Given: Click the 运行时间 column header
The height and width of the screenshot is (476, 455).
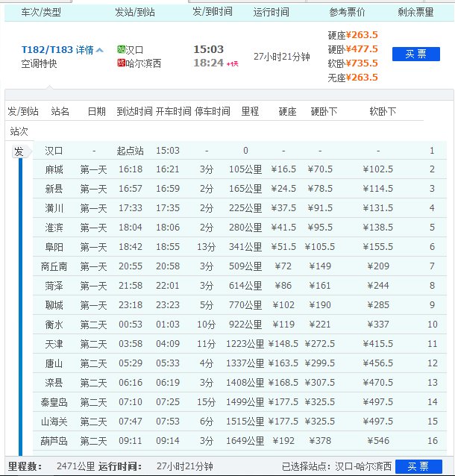Looking at the screenshot, I should coord(271,13).
